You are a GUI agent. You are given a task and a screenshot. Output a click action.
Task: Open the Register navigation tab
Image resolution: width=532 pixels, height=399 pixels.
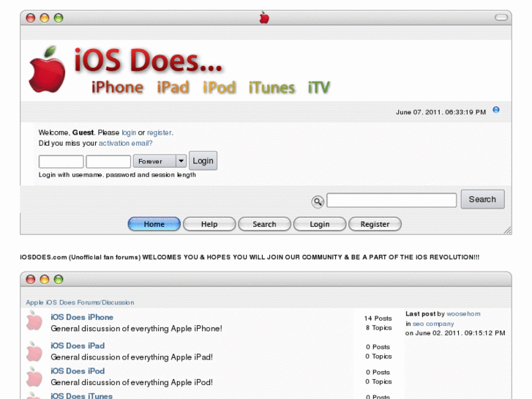[375, 224]
